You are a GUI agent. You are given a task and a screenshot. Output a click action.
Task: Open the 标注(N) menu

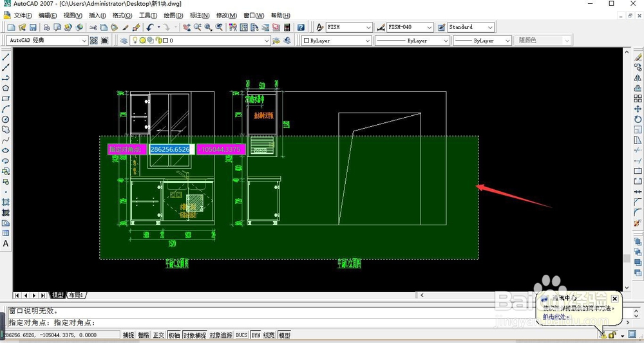coord(200,15)
